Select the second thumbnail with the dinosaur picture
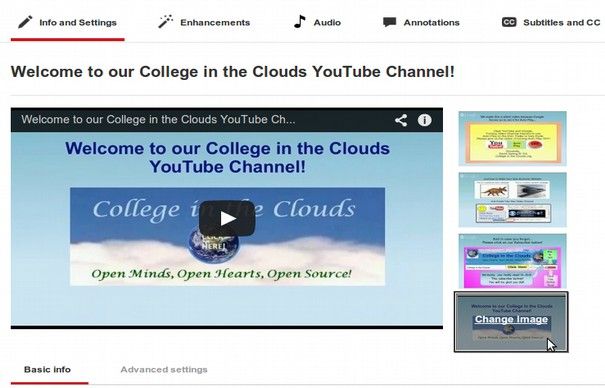605x388 pixels. (512, 200)
